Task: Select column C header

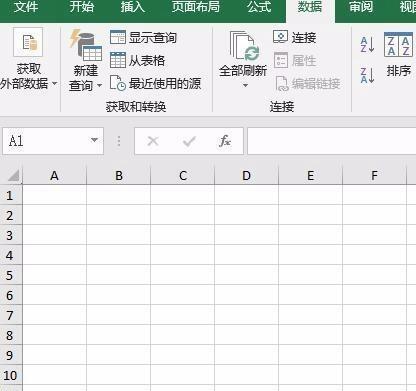Action: (182, 175)
